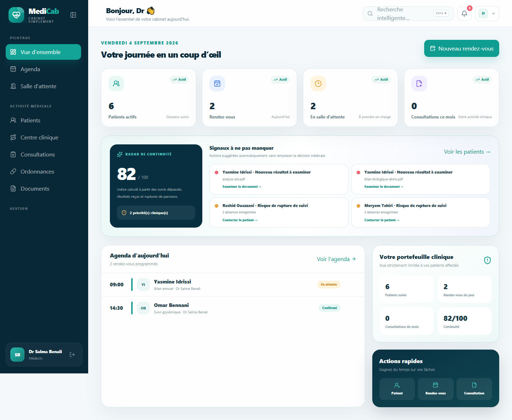Click the OB avatar for Omar Bennani
The height and width of the screenshot is (420, 512).
(x=143, y=308)
